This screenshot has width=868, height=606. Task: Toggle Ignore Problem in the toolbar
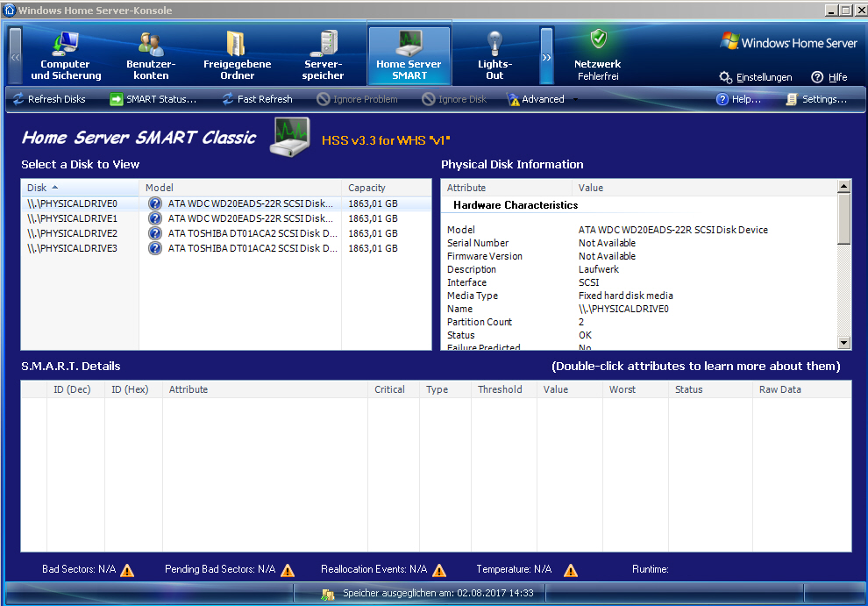click(322, 99)
